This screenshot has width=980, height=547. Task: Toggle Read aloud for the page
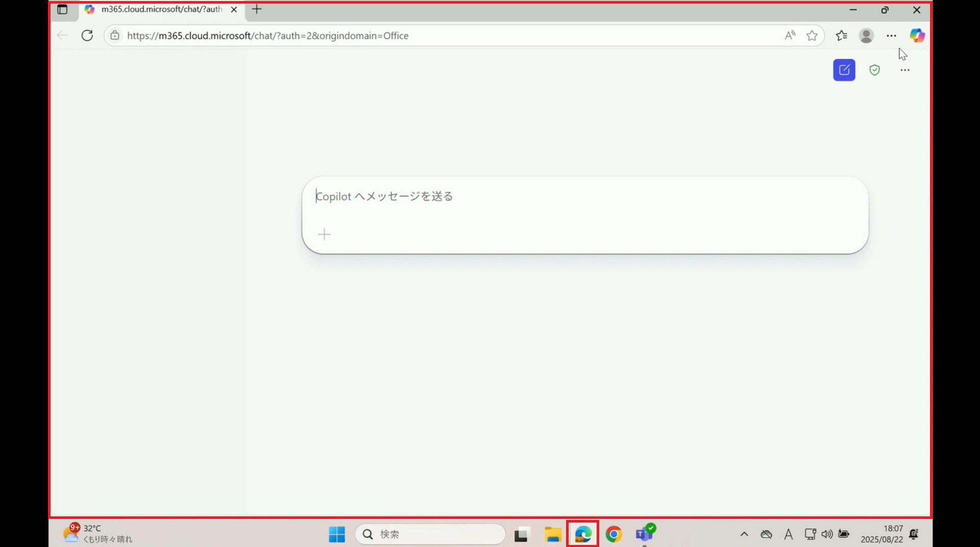click(x=790, y=36)
